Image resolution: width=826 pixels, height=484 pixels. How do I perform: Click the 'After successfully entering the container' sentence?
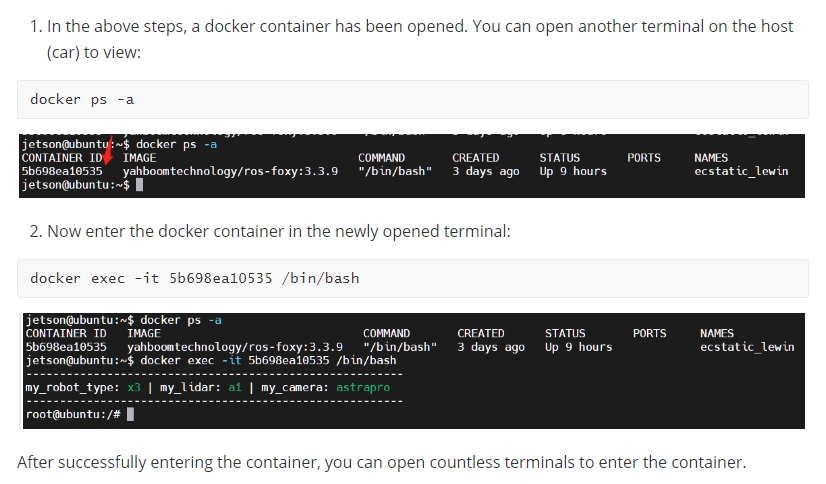(x=381, y=462)
